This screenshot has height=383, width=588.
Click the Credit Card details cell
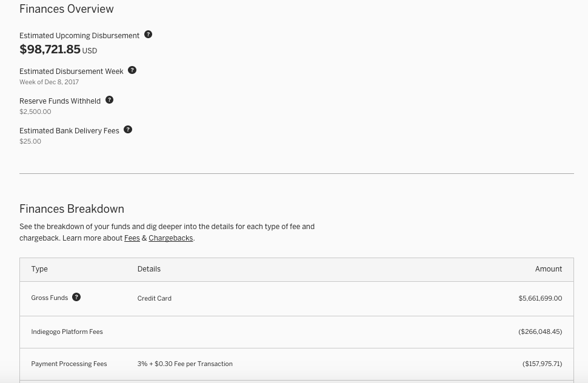(154, 298)
